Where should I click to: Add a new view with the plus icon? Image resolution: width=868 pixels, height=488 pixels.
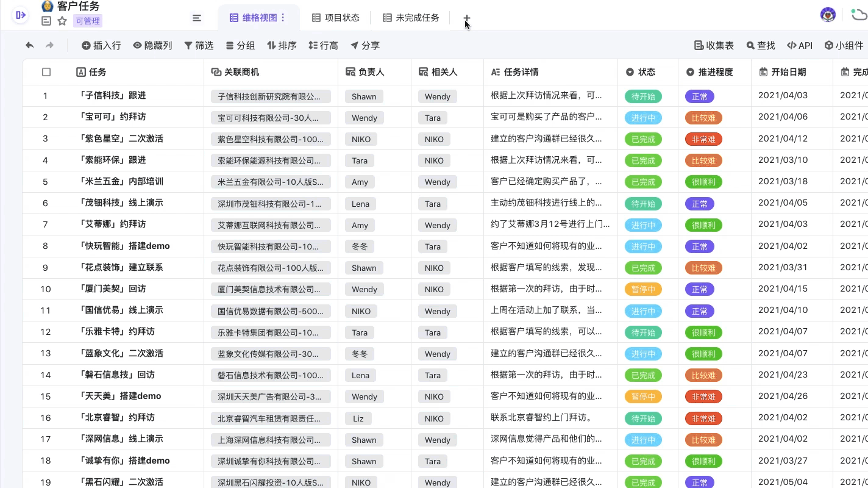[467, 18]
